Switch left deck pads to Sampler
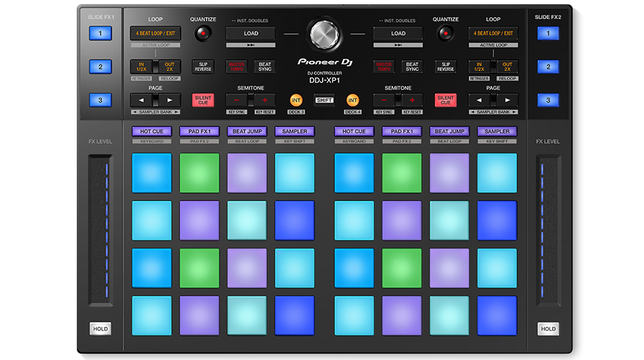 click(x=295, y=131)
